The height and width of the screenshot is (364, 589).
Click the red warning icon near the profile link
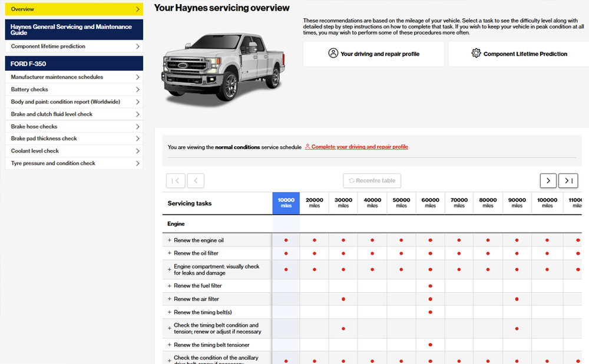[308, 147]
